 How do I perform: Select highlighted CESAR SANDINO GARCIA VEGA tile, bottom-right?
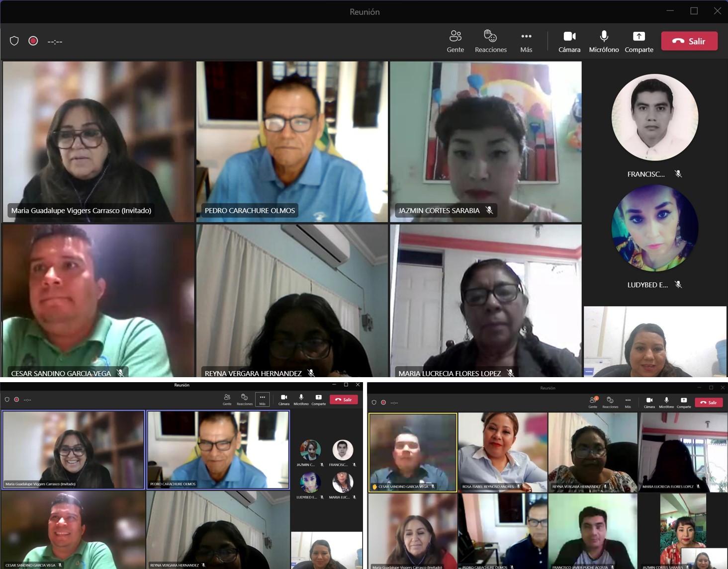pos(413,452)
